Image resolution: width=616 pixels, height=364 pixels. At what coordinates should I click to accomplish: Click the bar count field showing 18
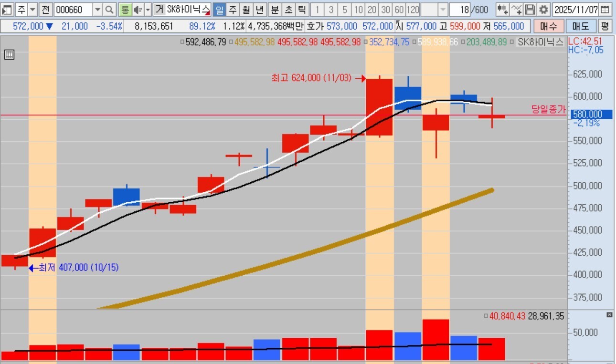(460, 10)
